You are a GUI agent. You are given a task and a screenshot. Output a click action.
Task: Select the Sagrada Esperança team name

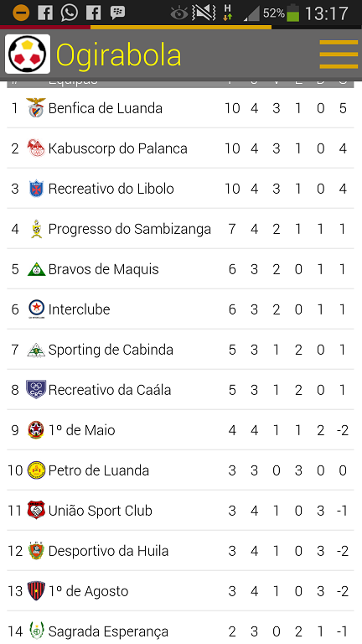108,631
